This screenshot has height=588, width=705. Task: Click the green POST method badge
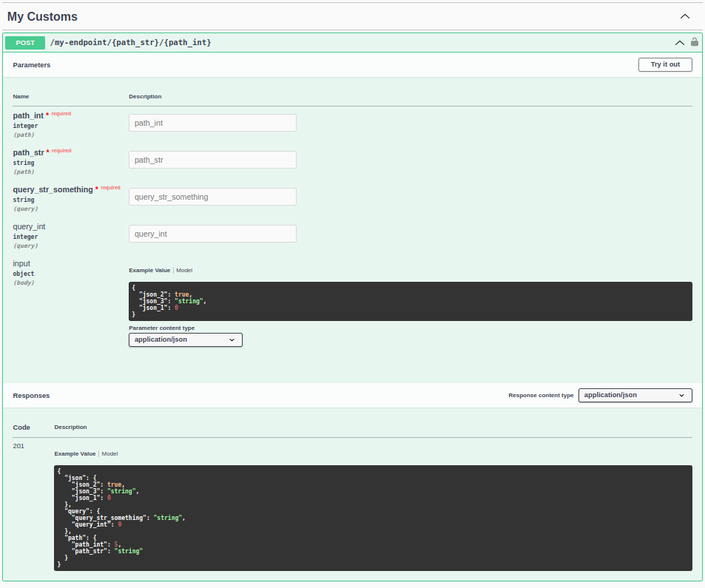[x=24, y=43]
